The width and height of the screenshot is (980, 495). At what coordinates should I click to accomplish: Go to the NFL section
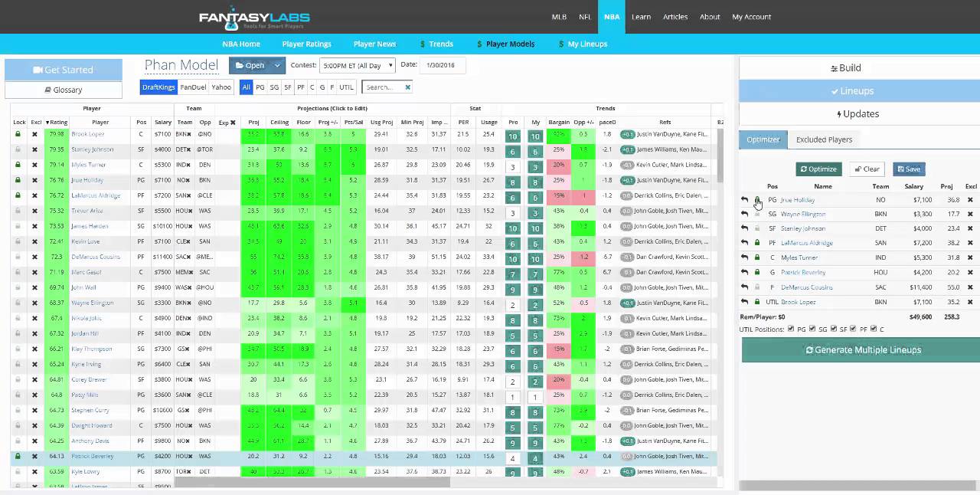(x=585, y=17)
